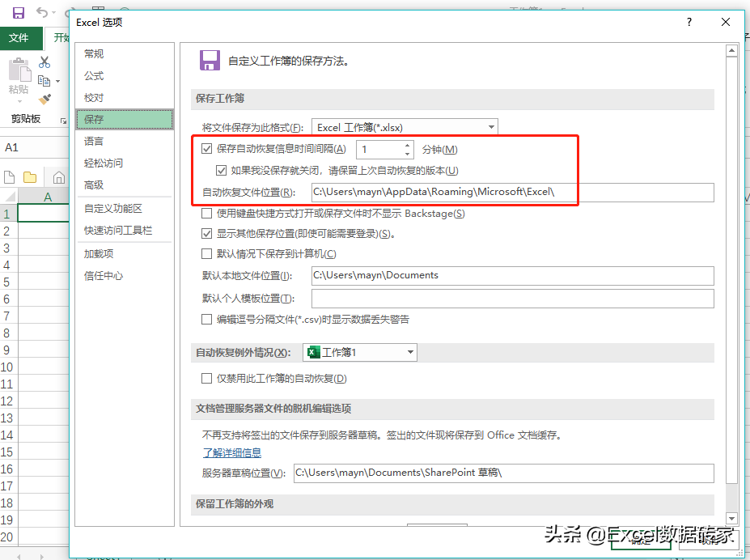Select the General (常规) options category
Image resolution: width=750 pixels, height=560 pixels.
125,54
